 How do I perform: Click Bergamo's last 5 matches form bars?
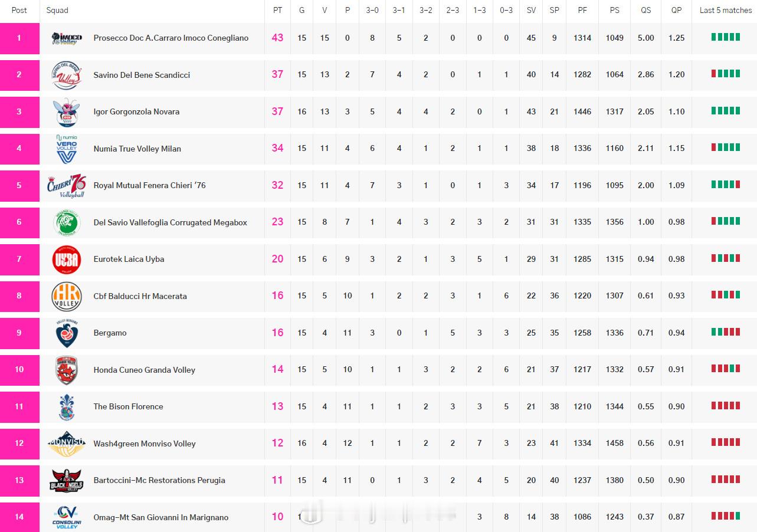click(726, 331)
